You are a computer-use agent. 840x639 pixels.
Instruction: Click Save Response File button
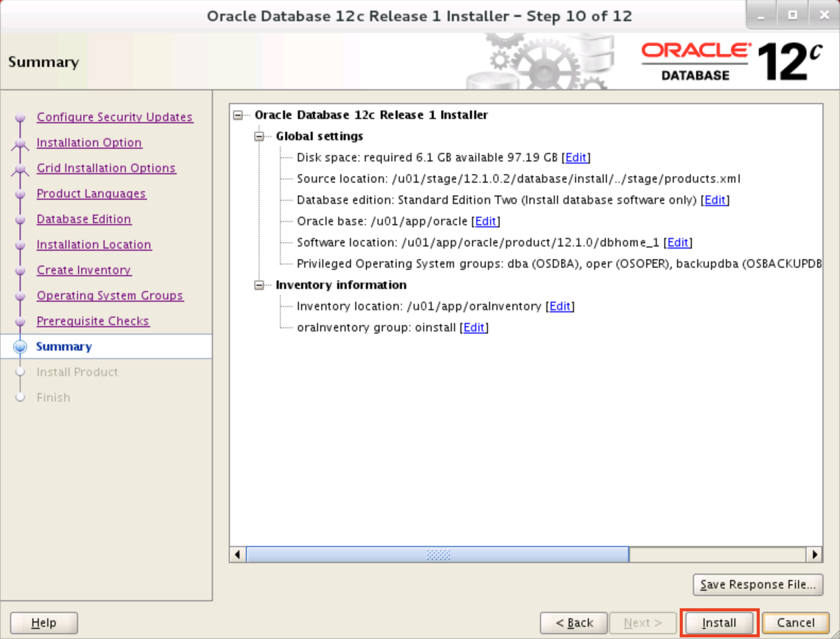758,585
